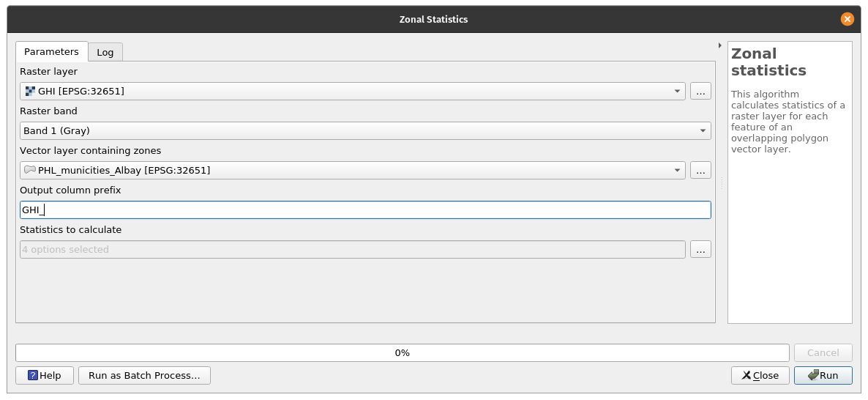Click the Help button question mark icon
868x400 pixels.
coord(33,375)
